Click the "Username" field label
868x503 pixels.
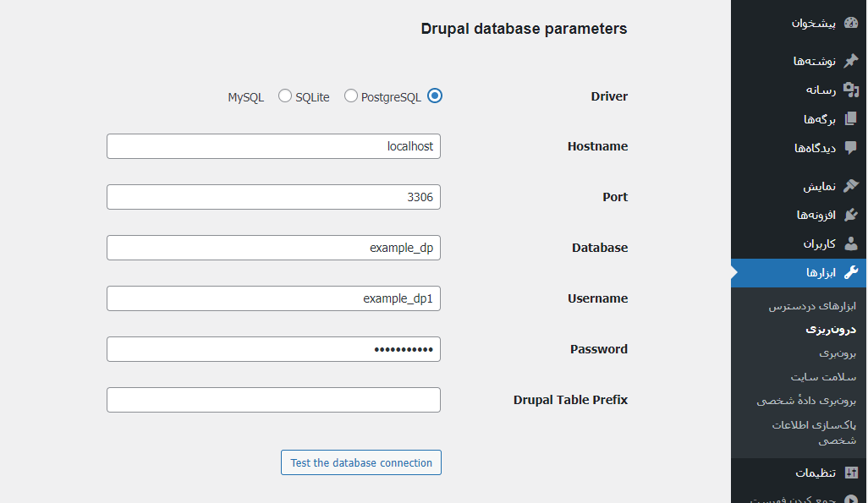tap(597, 298)
